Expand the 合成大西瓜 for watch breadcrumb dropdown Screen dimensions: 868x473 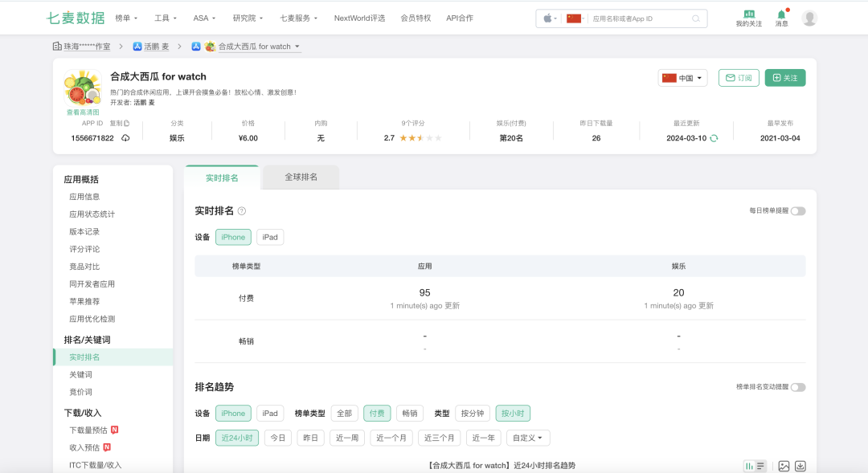(259, 47)
